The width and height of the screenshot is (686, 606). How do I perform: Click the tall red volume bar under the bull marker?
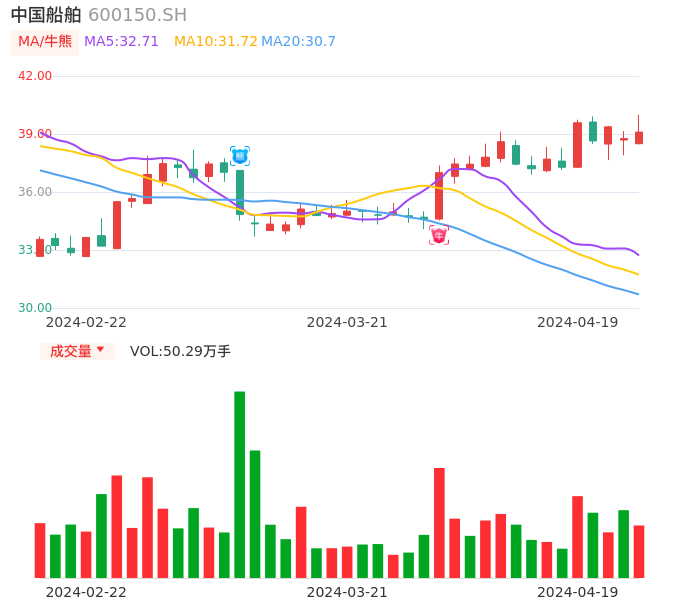(x=439, y=522)
